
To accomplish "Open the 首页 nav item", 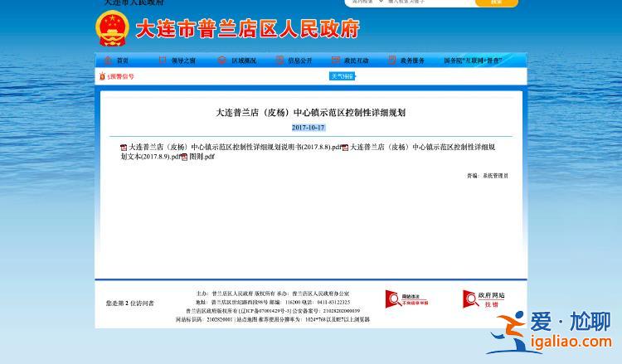I will (x=123, y=61).
